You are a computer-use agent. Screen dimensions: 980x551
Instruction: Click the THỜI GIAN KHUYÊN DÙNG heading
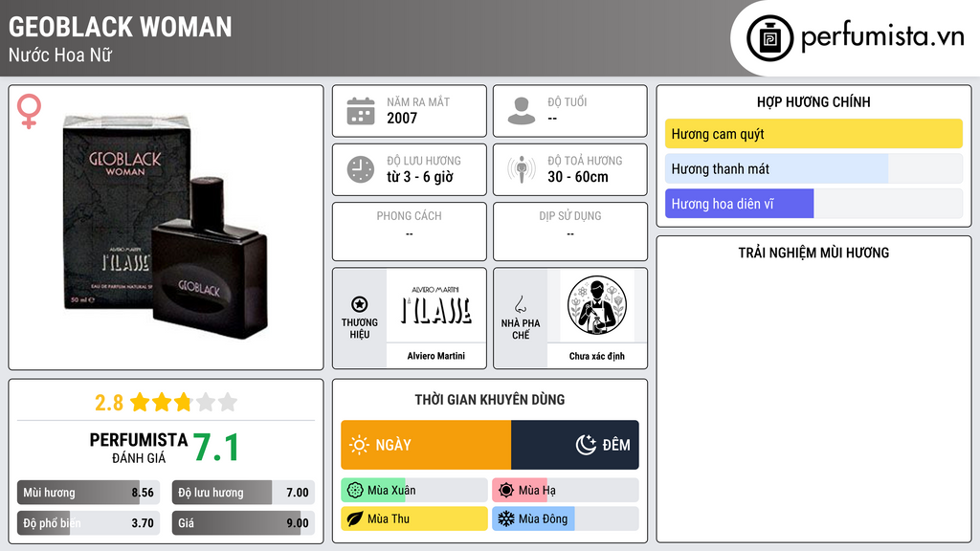click(x=490, y=400)
